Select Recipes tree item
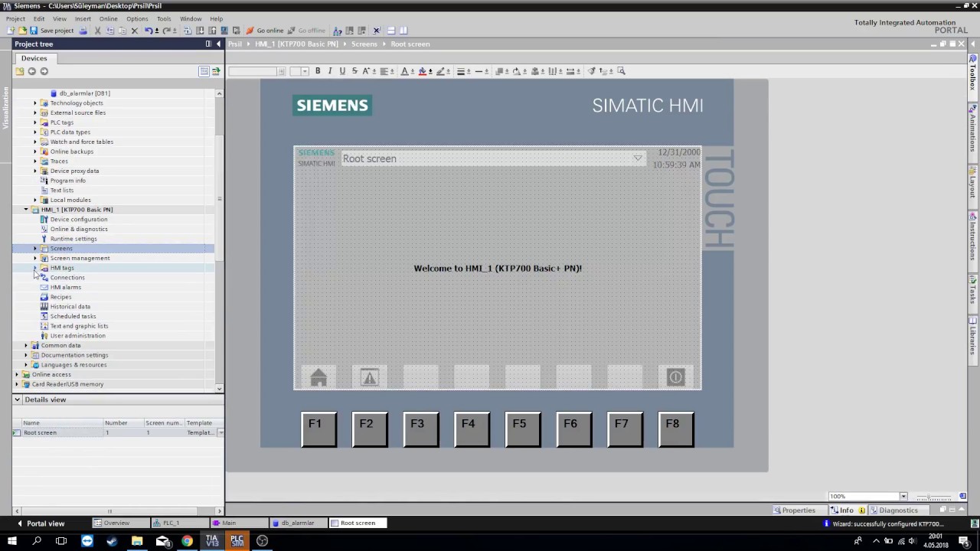The width and height of the screenshot is (980, 551). pyautogui.click(x=60, y=297)
